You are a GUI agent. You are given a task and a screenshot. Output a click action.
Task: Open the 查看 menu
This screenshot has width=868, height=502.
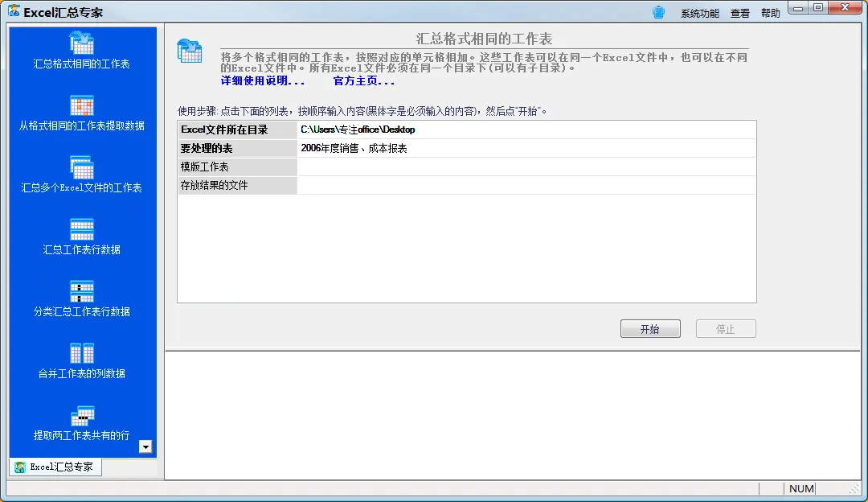(x=739, y=14)
